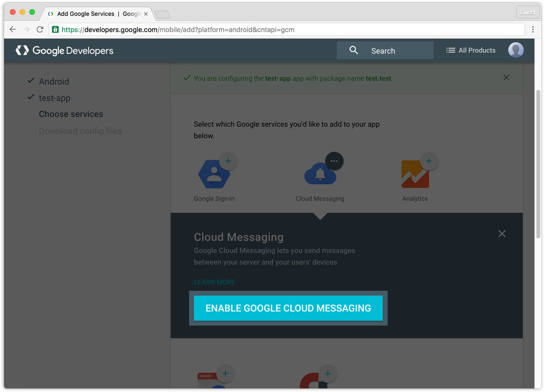Viewport: 544px width, 392px height.
Task: Reload the page with the refresh icon
Action: pos(40,30)
